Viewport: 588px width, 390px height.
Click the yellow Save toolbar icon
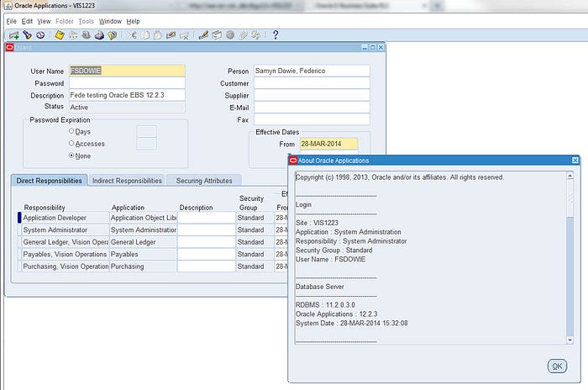60,35
